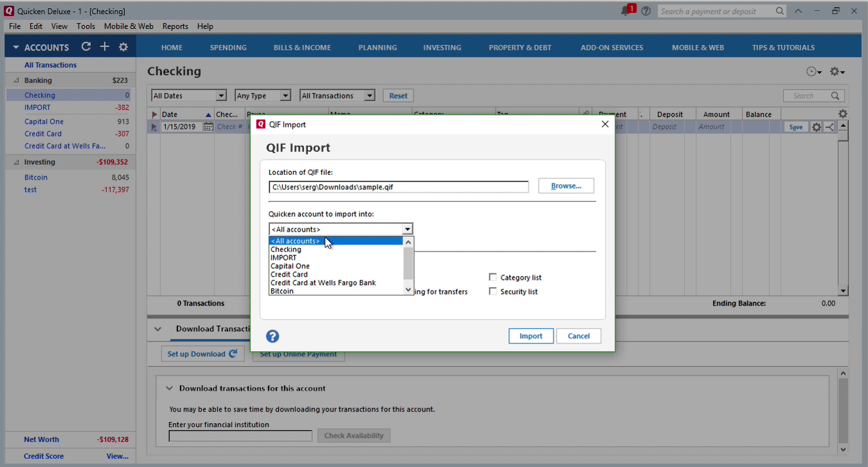Toggle the Quicken account to import into combo arrow

407,229
